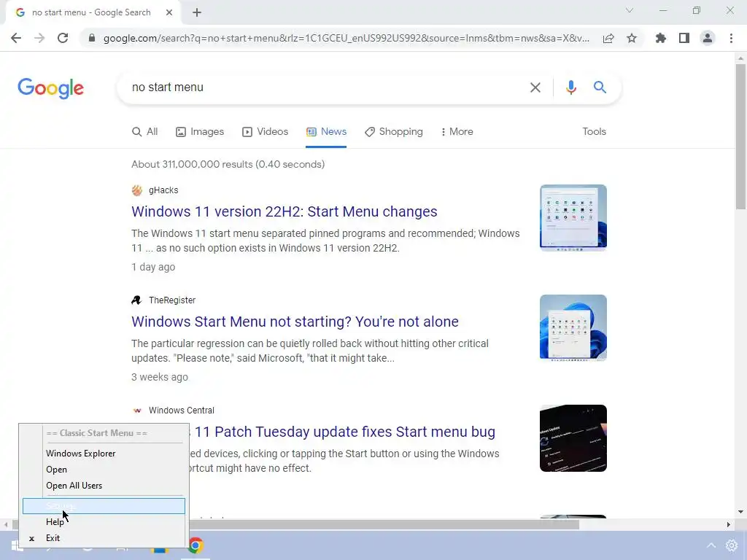Open the gHacks article thumbnail
Screen dimensions: 747x560
573,217
